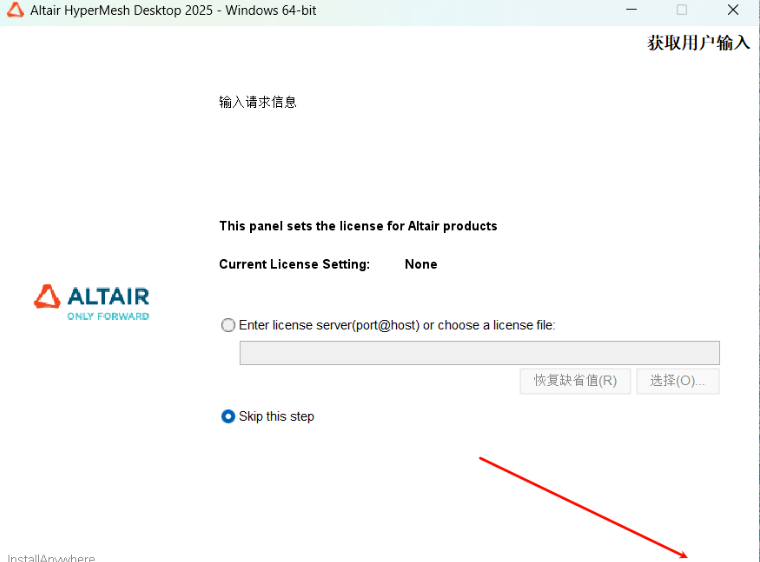Click the 'ONLY FORWARD' tagline under the logo
The width and height of the screenshot is (760, 562).
[108, 316]
